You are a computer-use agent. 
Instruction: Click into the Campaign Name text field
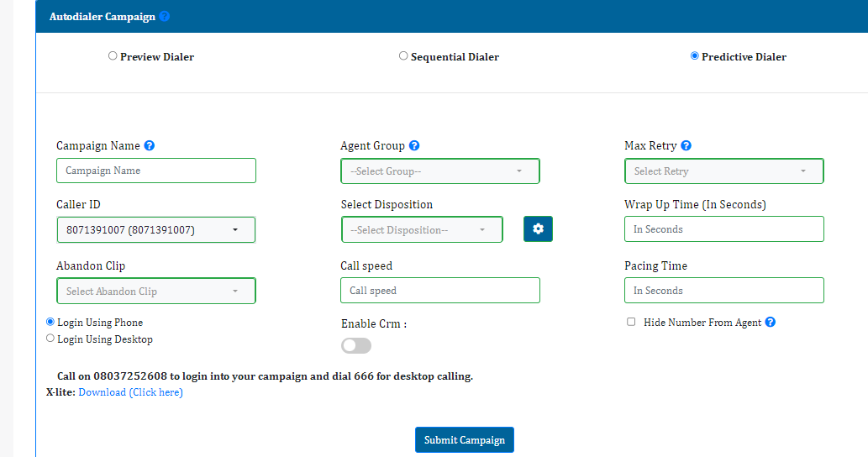pyautogui.click(x=155, y=171)
